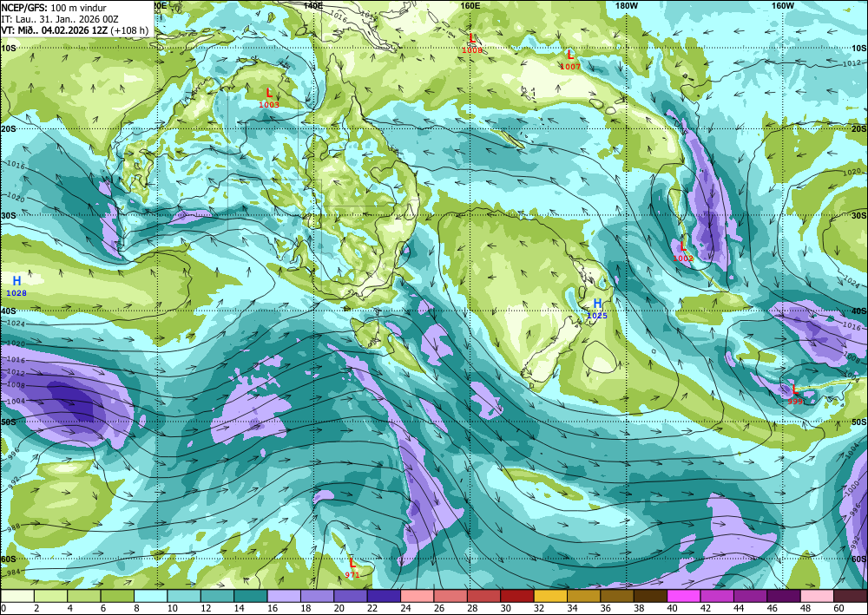The width and height of the screenshot is (868, 615).
Task: Click the 42–44 legend color swatch
Action: pyautogui.click(x=717, y=596)
